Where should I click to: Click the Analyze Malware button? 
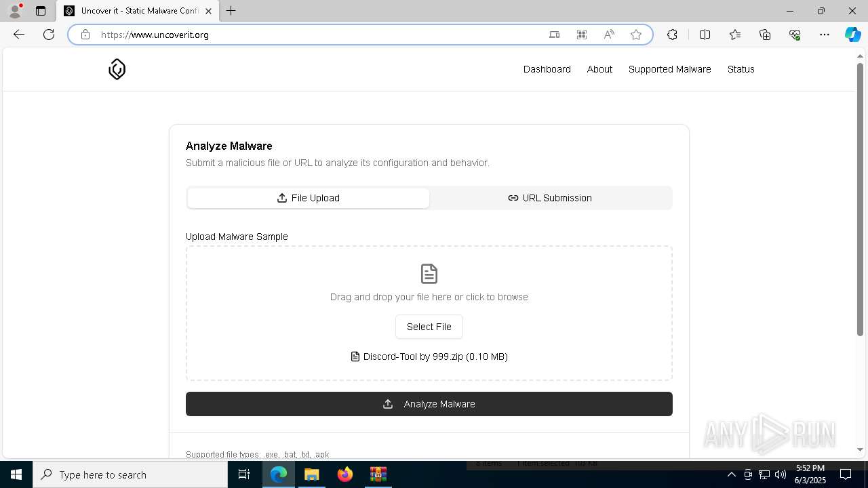pyautogui.click(x=429, y=404)
